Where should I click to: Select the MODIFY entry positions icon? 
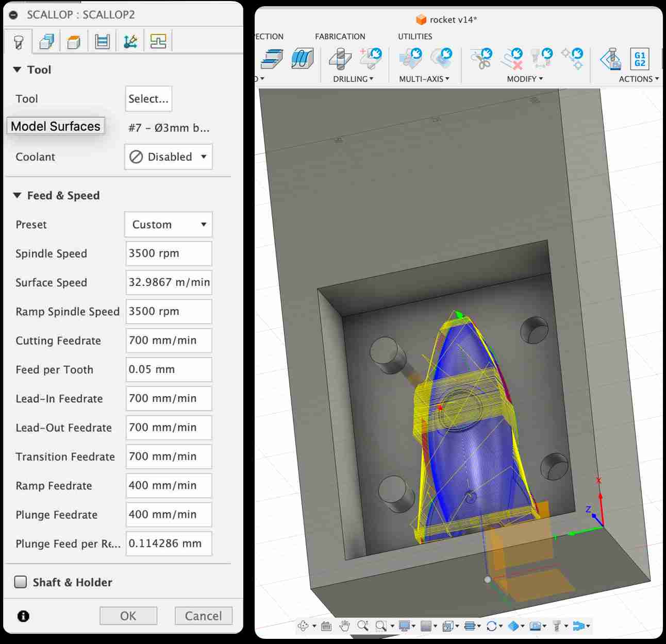[572, 59]
